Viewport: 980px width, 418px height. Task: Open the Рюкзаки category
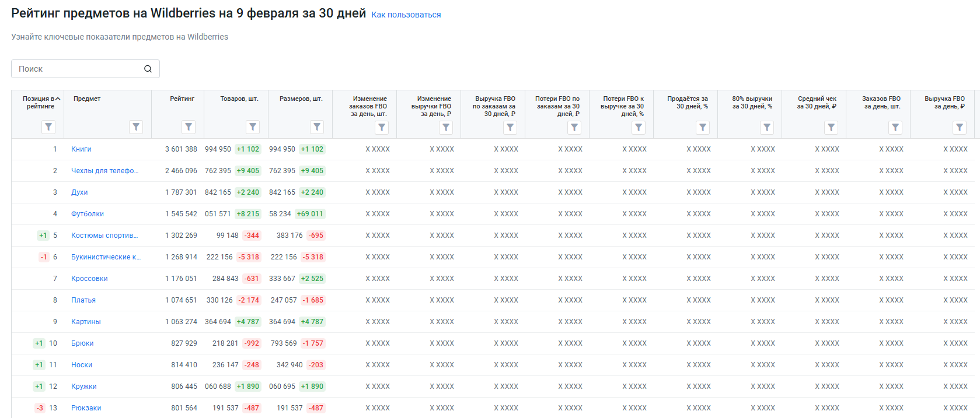[86, 408]
